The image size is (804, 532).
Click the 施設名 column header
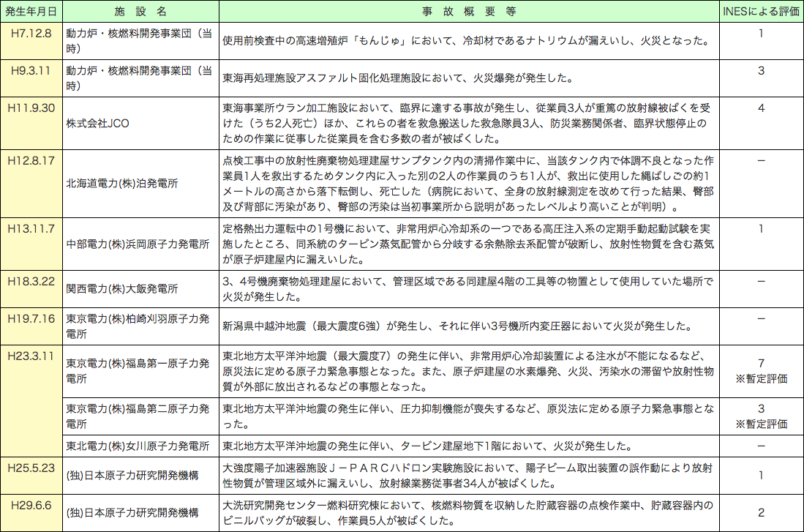click(x=140, y=11)
